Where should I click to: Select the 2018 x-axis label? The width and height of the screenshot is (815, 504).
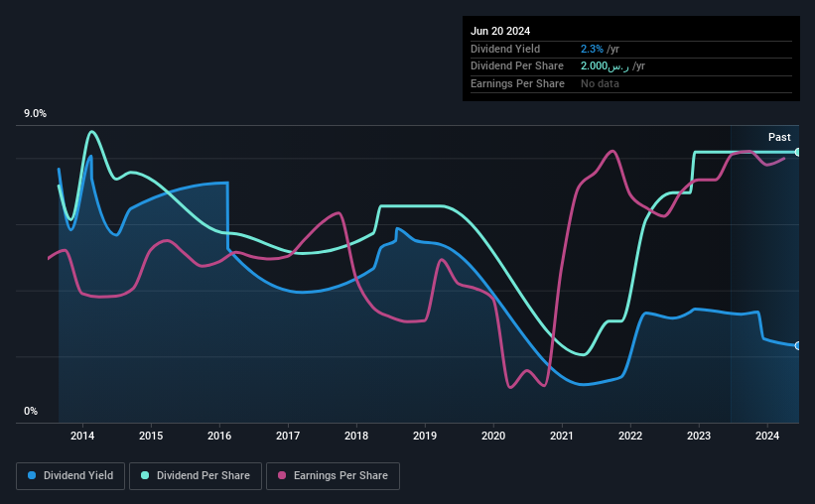[x=356, y=436]
